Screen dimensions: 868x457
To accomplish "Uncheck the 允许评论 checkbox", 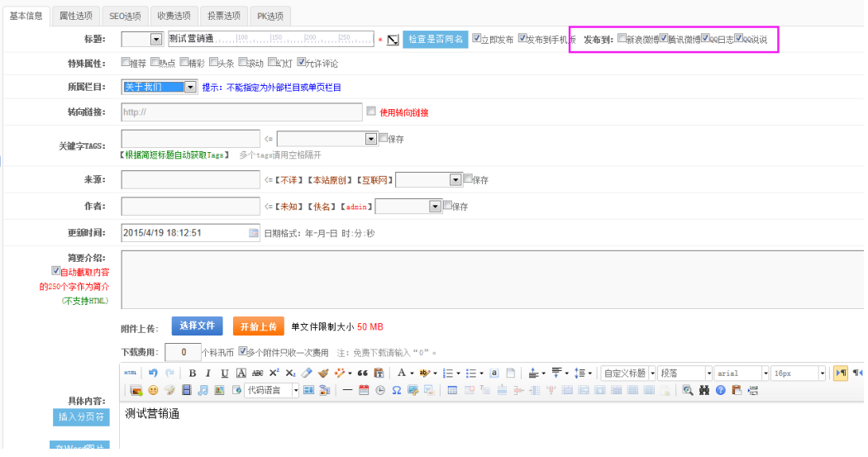I will click(302, 62).
